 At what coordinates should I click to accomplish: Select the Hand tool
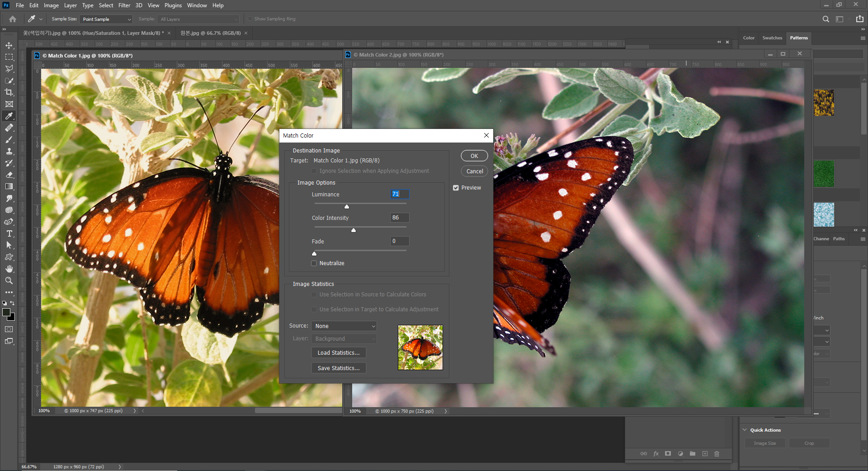click(9, 269)
